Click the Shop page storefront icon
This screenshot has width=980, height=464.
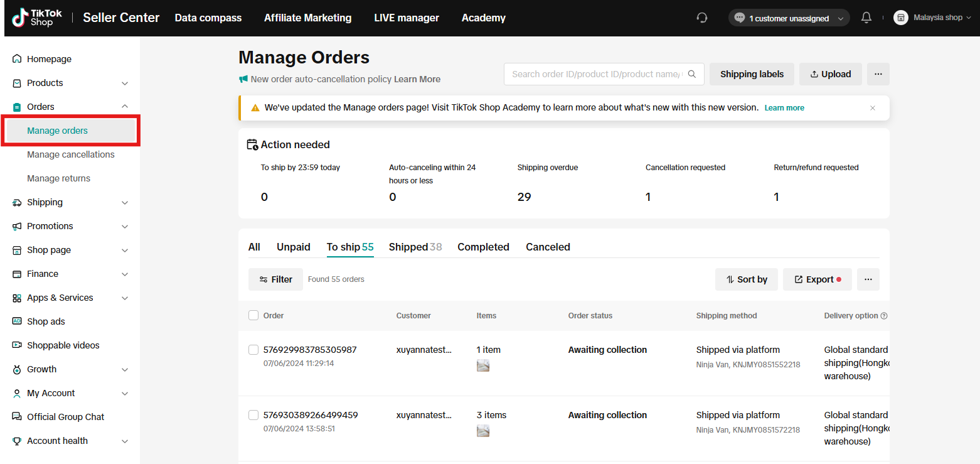pos(17,250)
